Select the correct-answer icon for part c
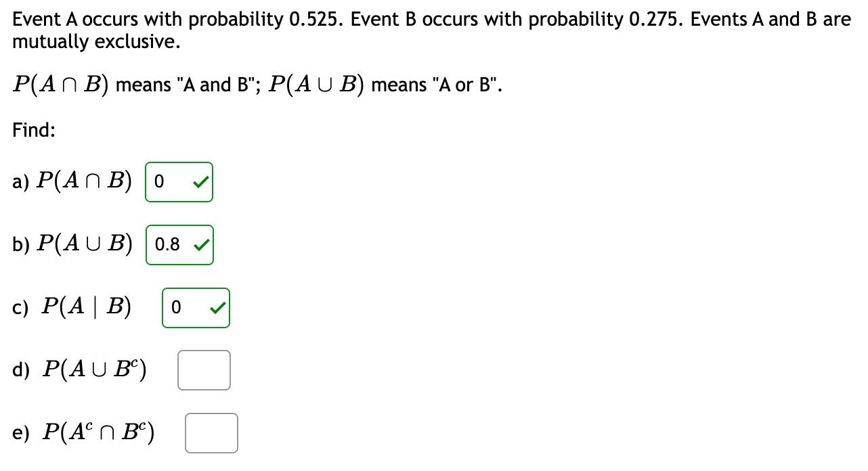The width and height of the screenshot is (868, 471). point(217,307)
